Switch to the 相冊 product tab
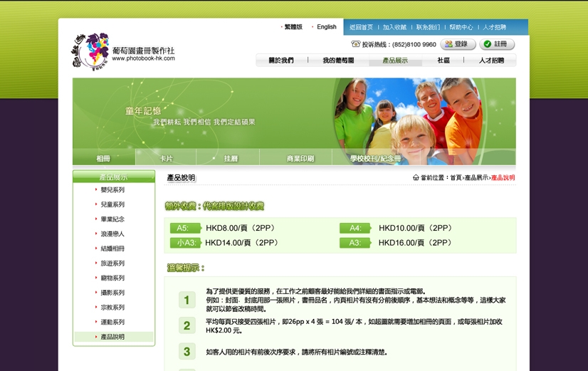Image resolution: width=588 pixels, height=371 pixels. [103, 158]
